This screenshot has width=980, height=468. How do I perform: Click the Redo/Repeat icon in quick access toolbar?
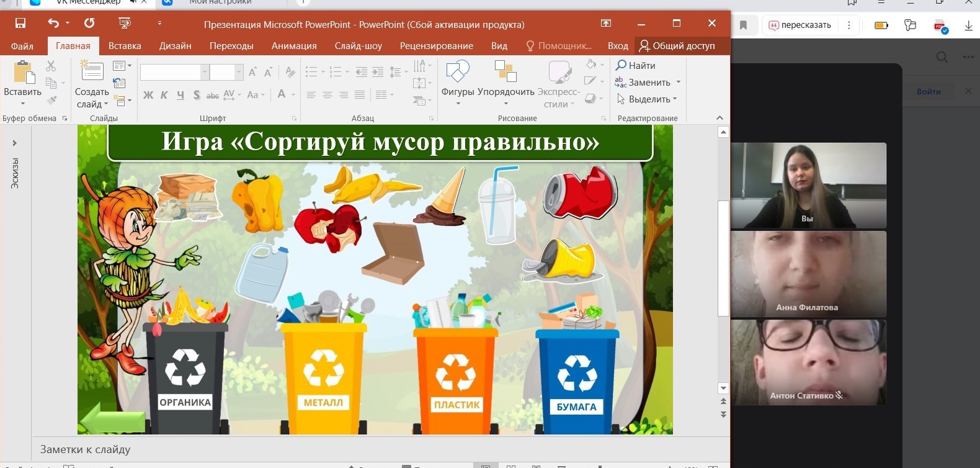tap(89, 24)
